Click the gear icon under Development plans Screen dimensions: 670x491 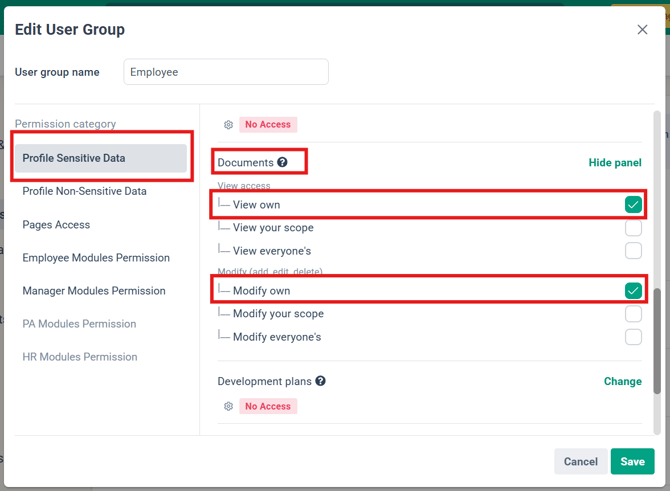(x=228, y=407)
